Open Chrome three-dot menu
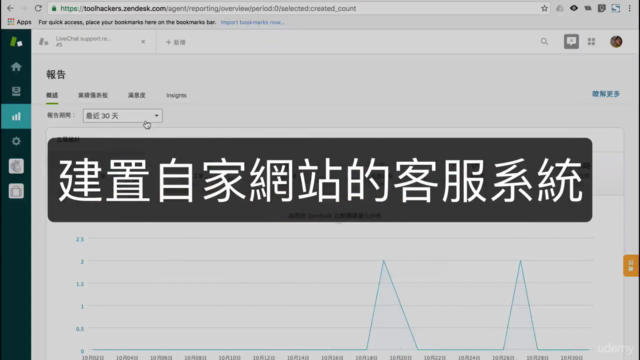The height and width of the screenshot is (360, 640). pyautogui.click(x=630, y=8)
